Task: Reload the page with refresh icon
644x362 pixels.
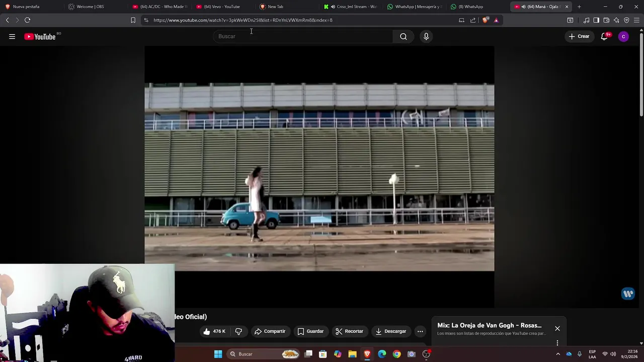Action: tap(27, 20)
